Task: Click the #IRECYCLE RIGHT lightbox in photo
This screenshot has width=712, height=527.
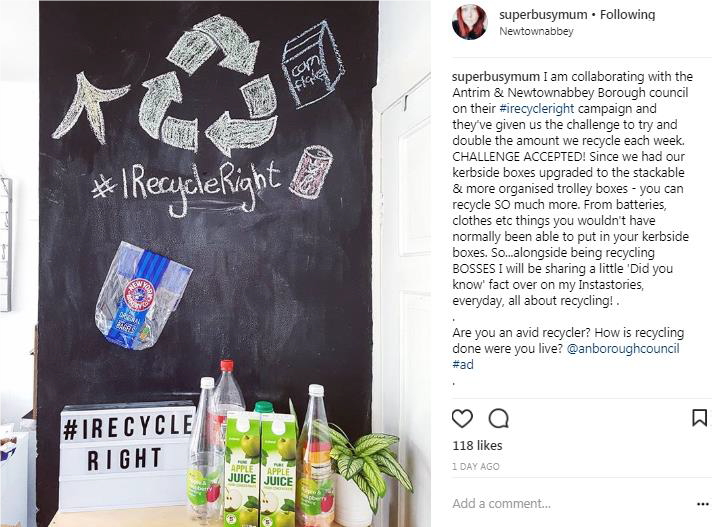Action: pyautogui.click(x=127, y=456)
